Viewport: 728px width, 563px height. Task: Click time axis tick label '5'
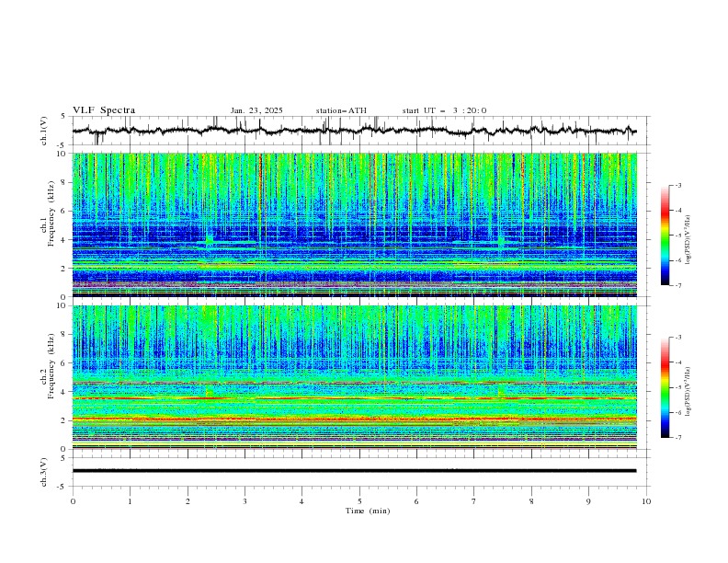pos(359,501)
